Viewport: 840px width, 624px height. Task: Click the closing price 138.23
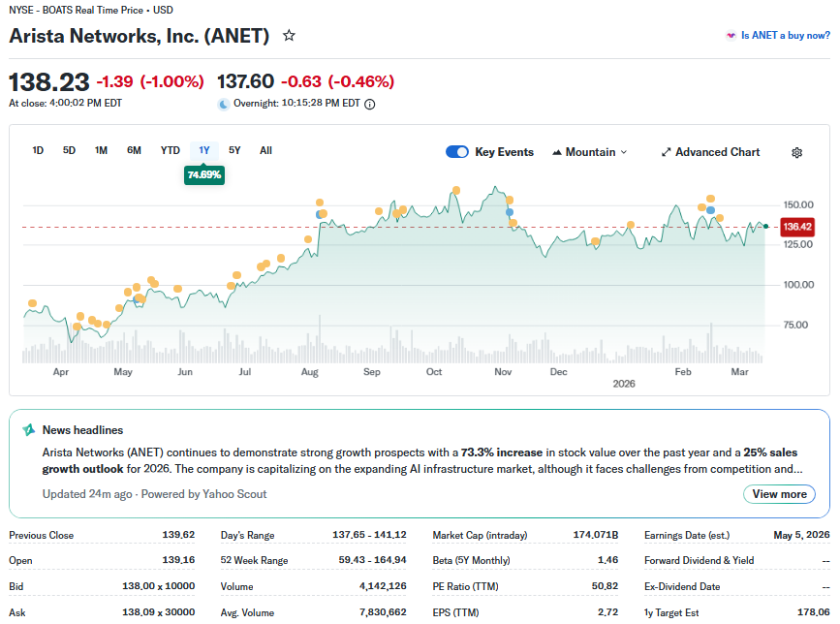[x=49, y=82]
